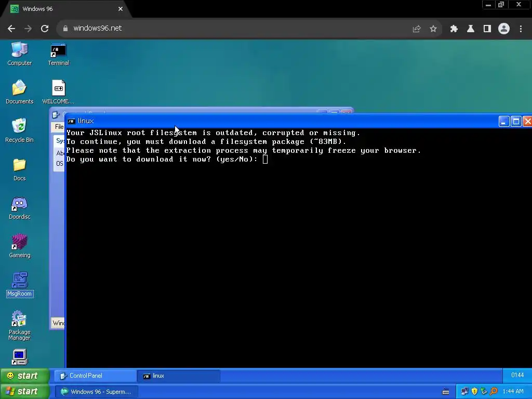Image resolution: width=532 pixels, height=399 pixels.
Task: Select the linux taskbar item
Action: pyautogui.click(x=179, y=376)
